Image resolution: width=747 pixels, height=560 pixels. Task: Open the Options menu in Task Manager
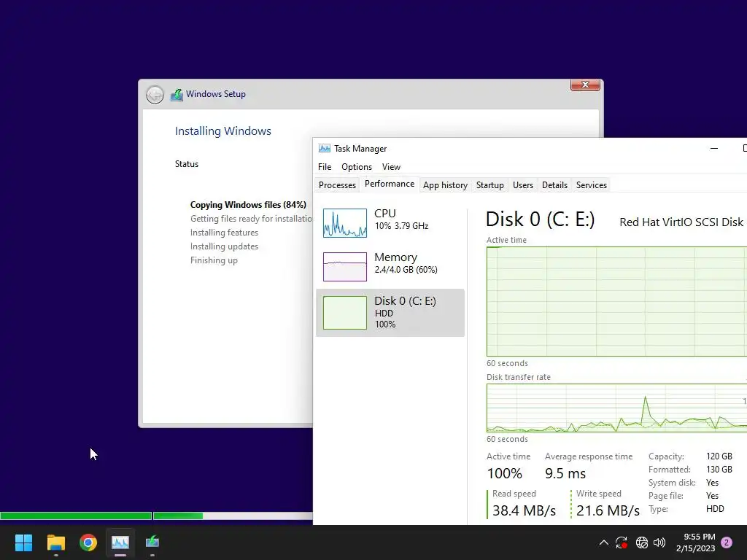pos(356,167)
